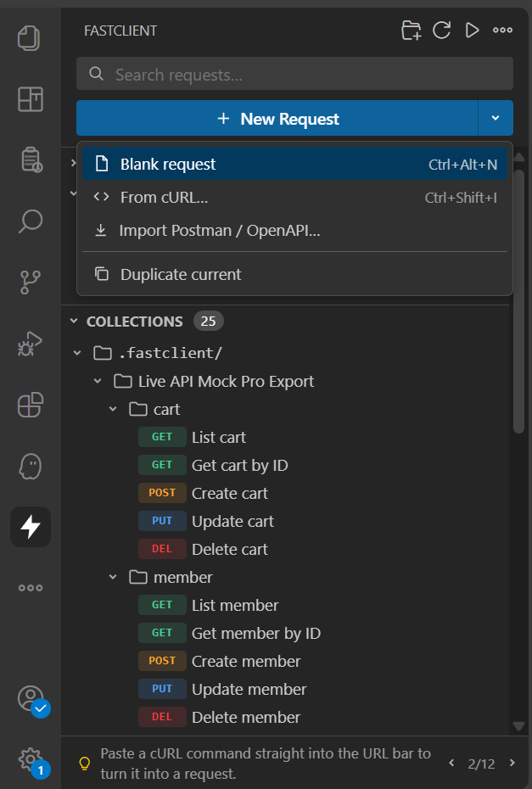Open the layout panel icon in activity bar
Screen dimensions: 532x789
point(31,98)
